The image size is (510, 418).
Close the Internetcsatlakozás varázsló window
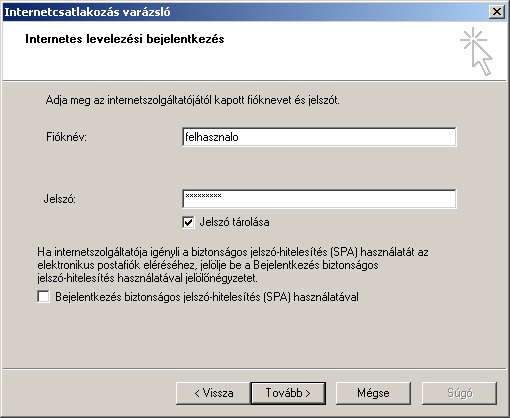(x=497, y=12)
